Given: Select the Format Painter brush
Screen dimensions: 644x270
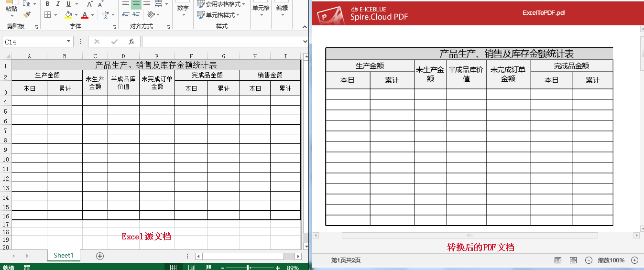Looking at the screenshot, I should [x=27, y=15].
